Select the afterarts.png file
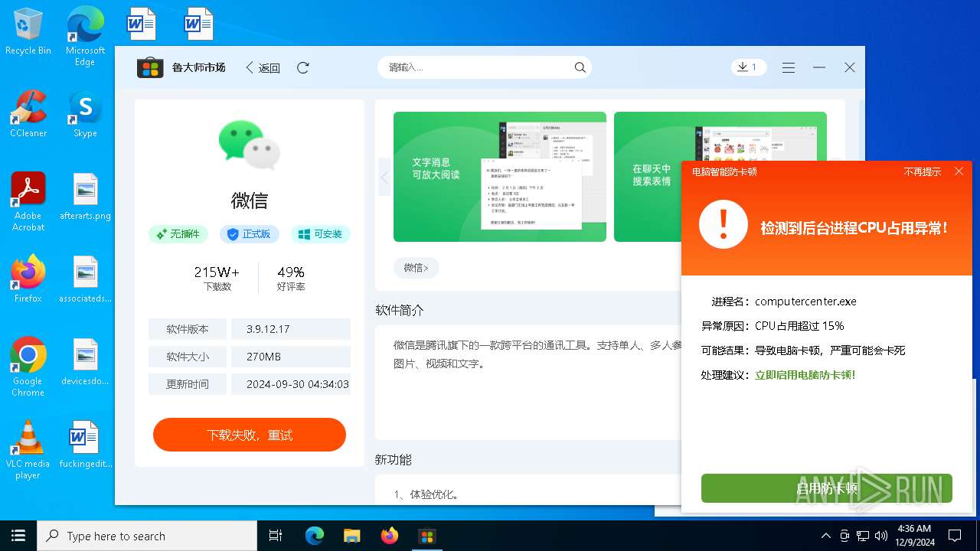Image resolution: width=980 pixels, height=551 pixels. point(85,197)
